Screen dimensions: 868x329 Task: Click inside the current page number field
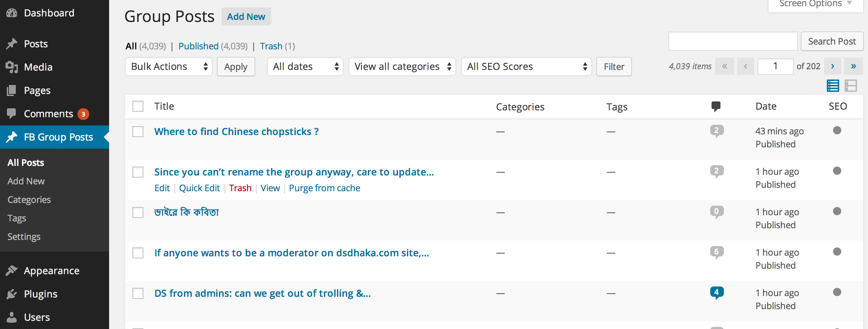(775, 66)
